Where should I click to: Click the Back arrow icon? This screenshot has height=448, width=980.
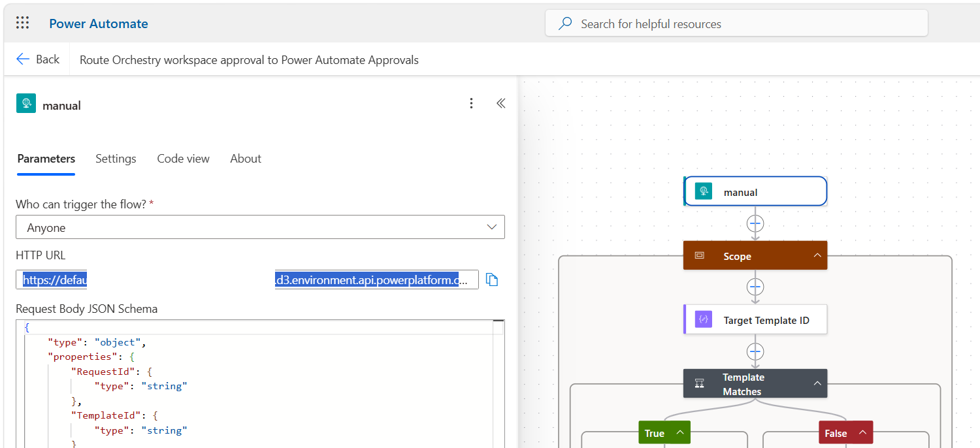(x=23, y=59)
